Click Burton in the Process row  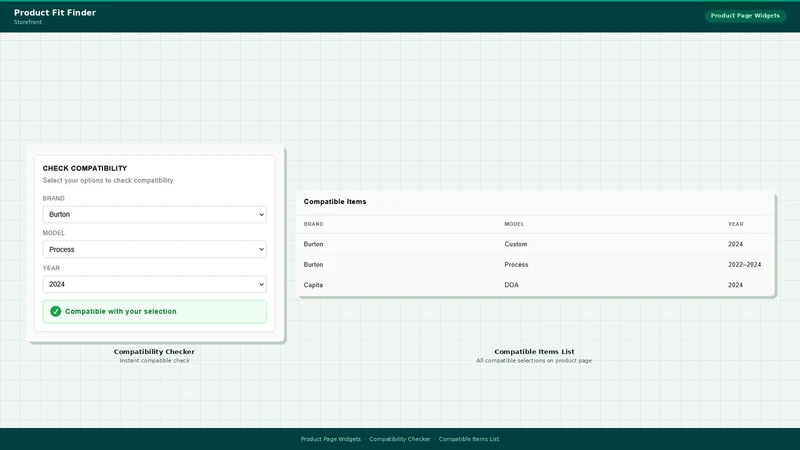pyautogui.click(x=313, y=265)
